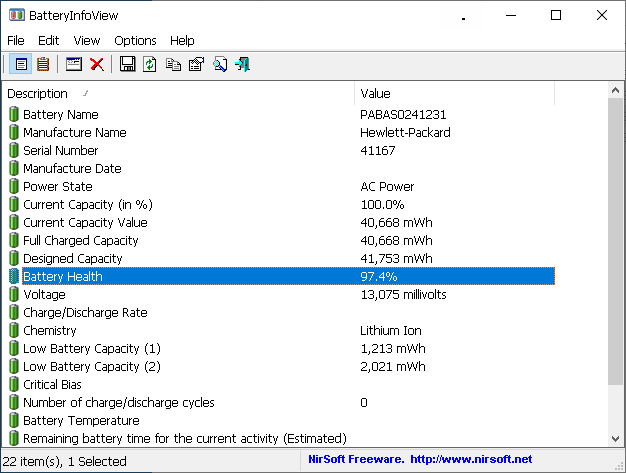Click the Show Battery Information toolbar icon

click(20, 65)
